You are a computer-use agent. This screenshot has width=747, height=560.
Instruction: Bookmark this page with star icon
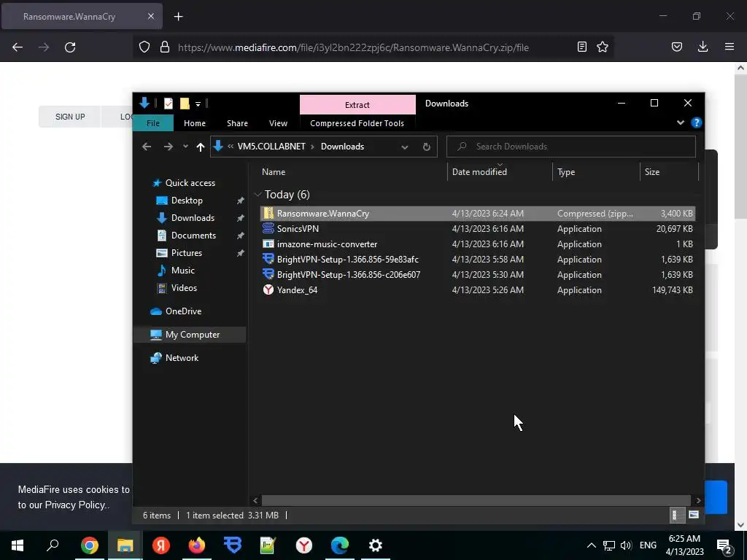[603, 47]
